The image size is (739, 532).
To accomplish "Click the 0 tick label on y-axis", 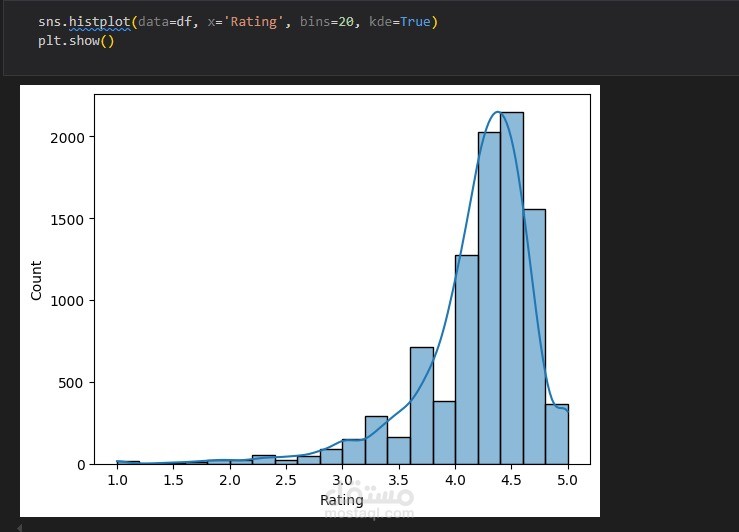I will pos(81,465).
